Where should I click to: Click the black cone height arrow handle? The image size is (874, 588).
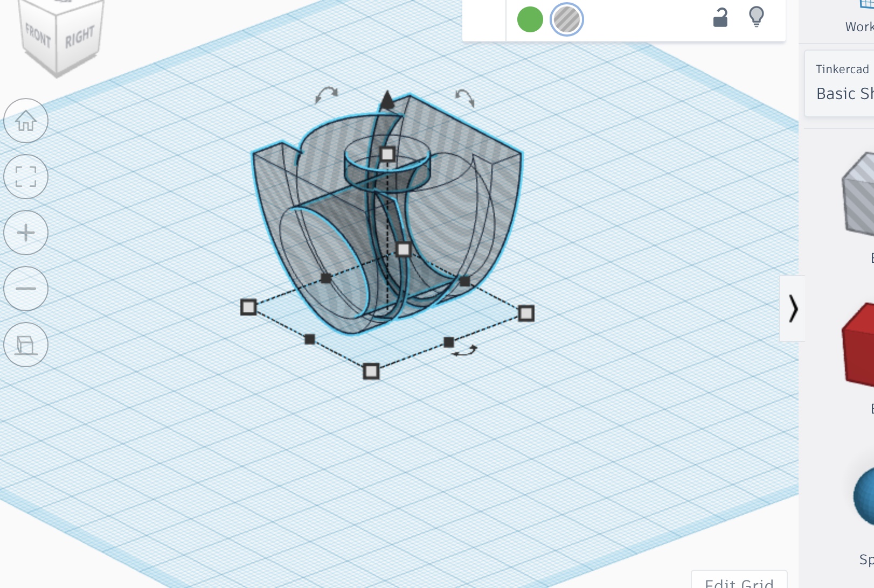pyautogui.click(x=387, y=101)
